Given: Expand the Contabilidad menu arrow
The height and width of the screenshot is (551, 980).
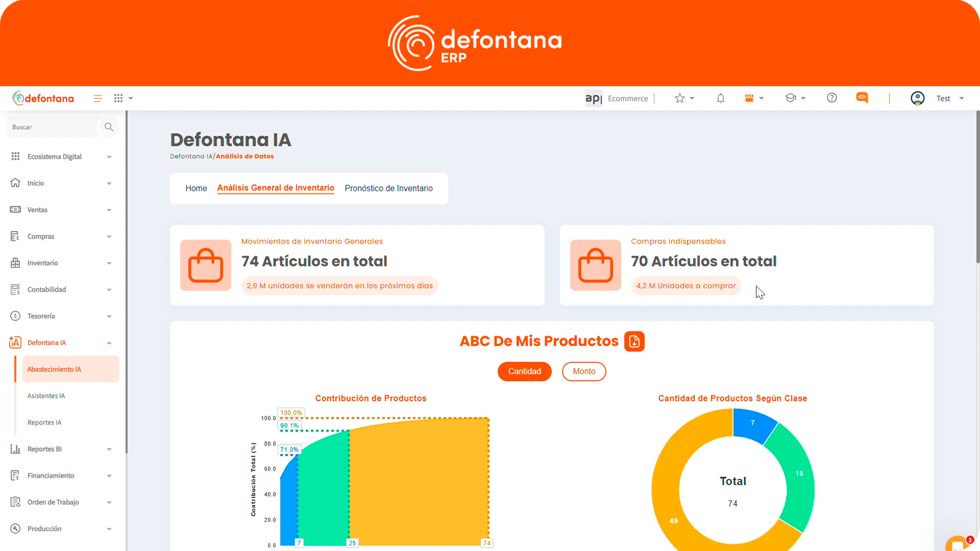Looking at the screenshot, I should (109, 290).
